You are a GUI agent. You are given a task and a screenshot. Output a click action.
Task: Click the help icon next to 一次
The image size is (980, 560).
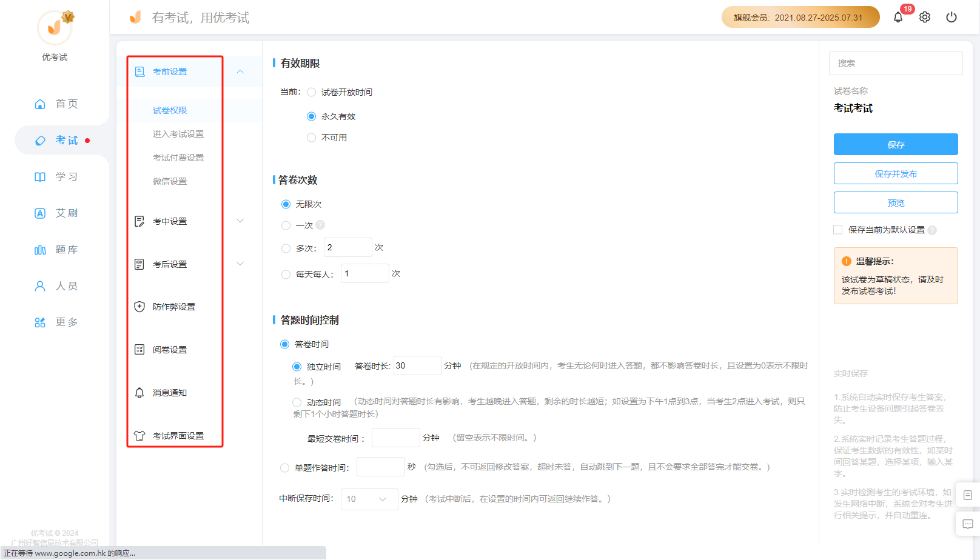320,225
